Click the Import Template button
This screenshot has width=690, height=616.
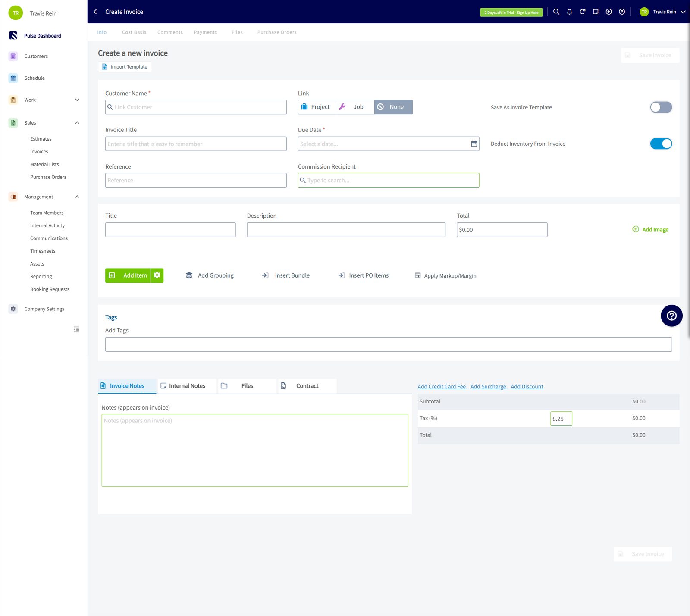click(125, 67)
